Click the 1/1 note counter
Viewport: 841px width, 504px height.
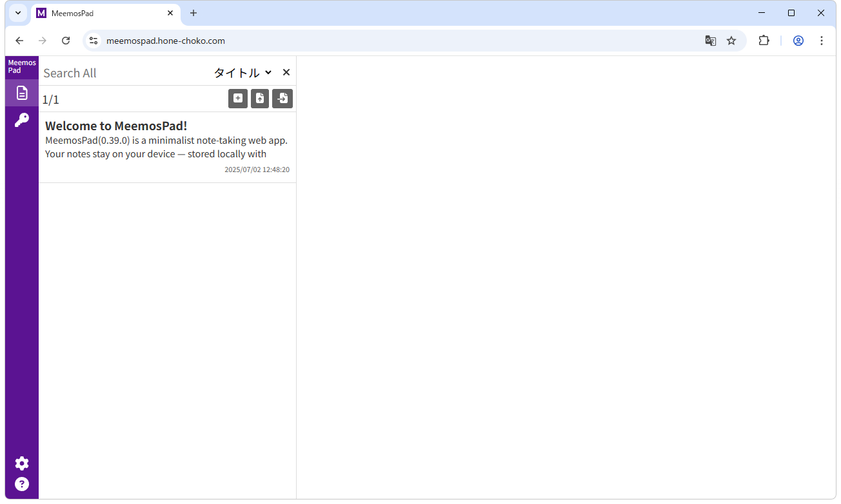pyautogui.click(x=51, y=100)
